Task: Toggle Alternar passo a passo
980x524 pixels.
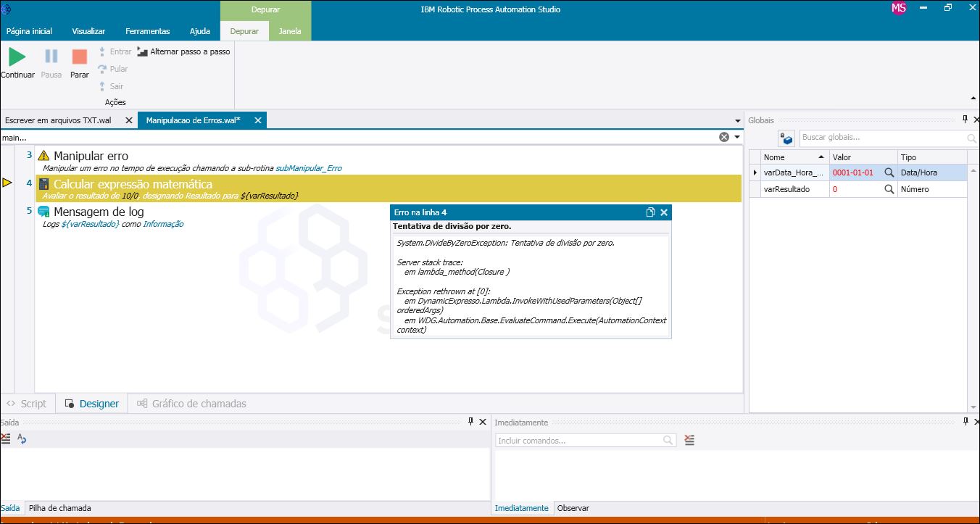Action: [x=184, y=51]
